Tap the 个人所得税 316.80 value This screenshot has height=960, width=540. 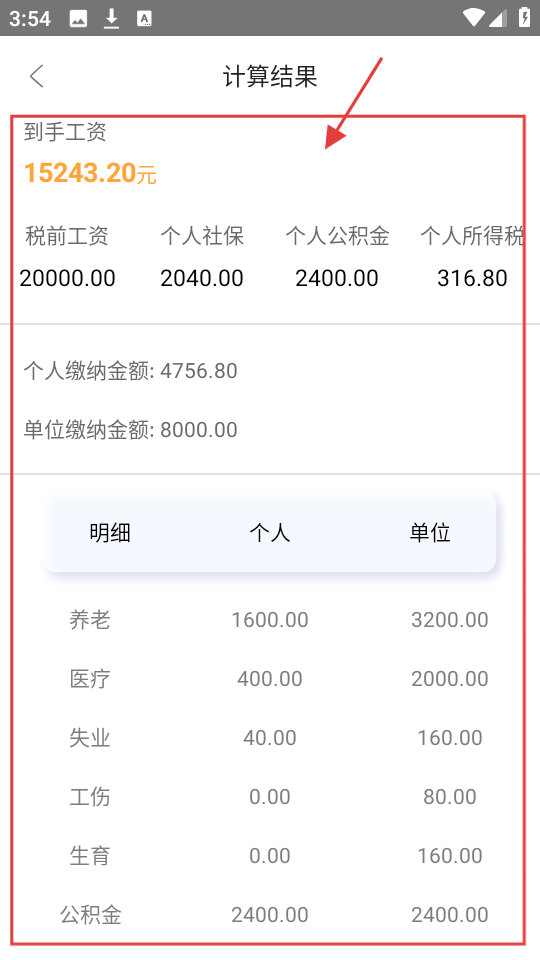(472, 279)
